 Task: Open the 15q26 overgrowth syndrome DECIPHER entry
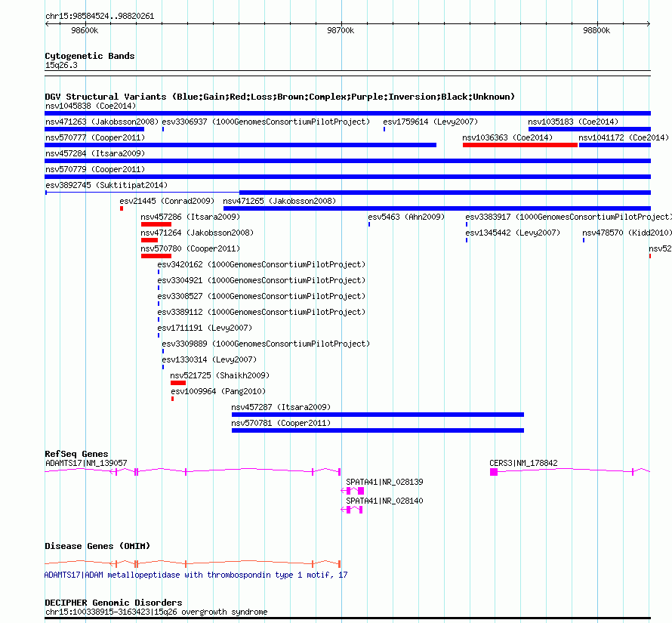pyautogui.click(x=156, y=612)
